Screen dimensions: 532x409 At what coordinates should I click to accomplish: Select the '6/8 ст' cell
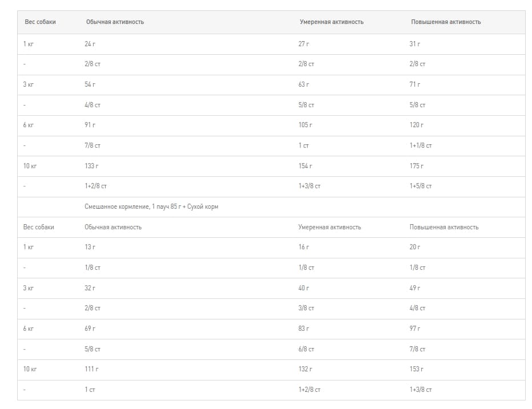click(306, 349)
